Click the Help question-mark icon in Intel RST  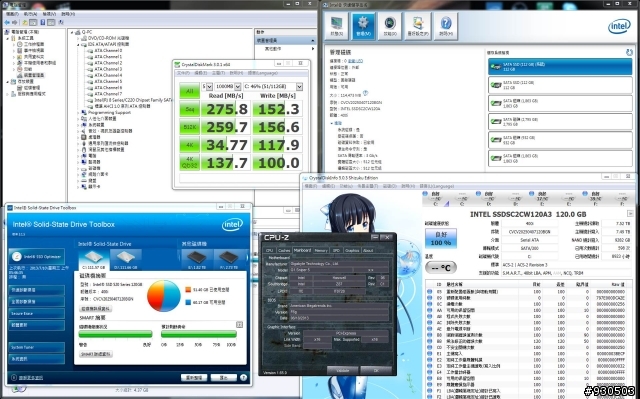pyautogui.click(x=446, y=26)
